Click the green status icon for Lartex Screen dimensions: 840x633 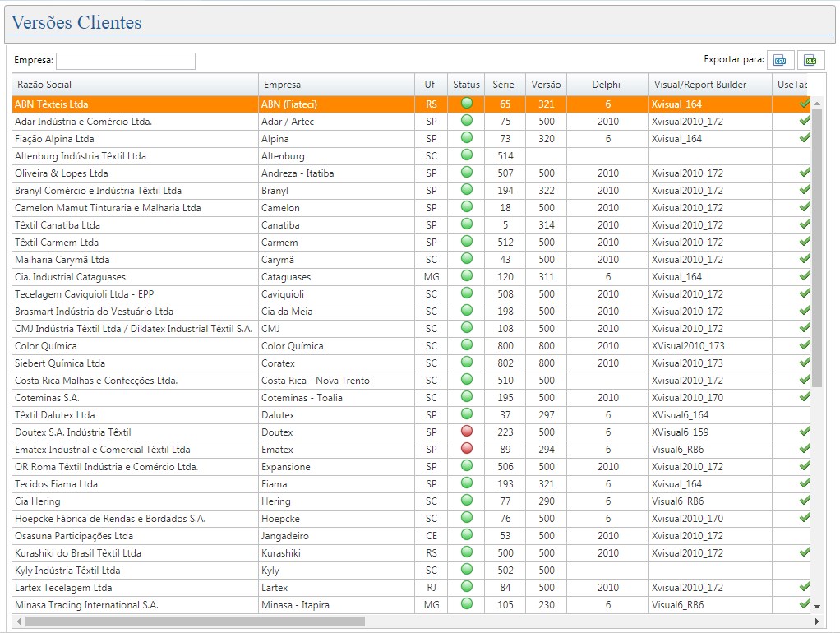coord(467,586)
